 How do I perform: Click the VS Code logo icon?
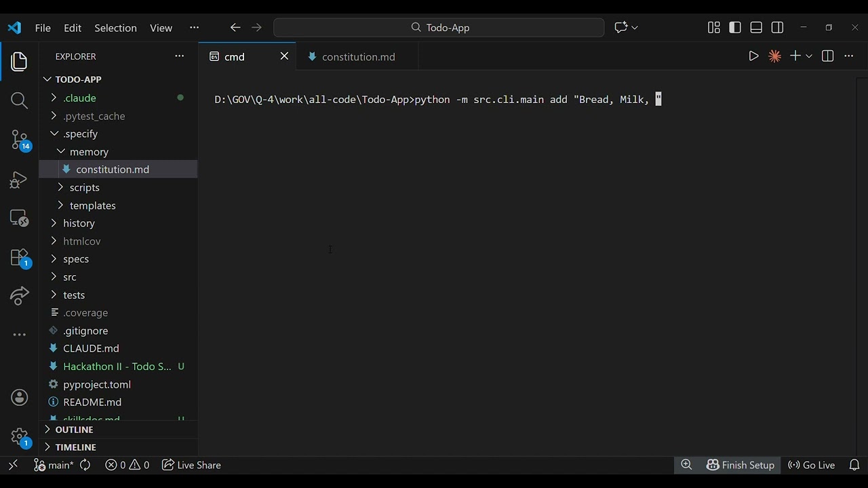[x=14, y=28]
